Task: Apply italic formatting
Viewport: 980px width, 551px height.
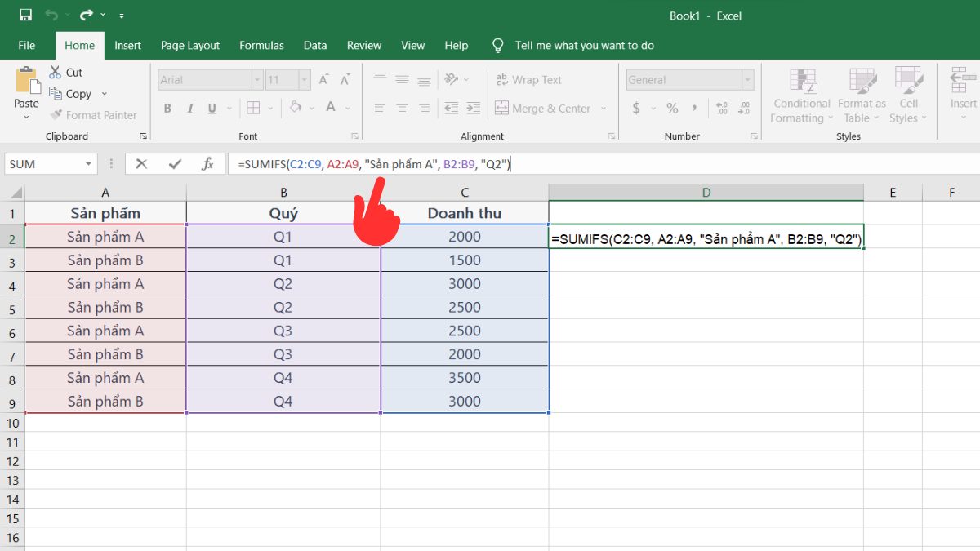Action: [x=189, y=108]
